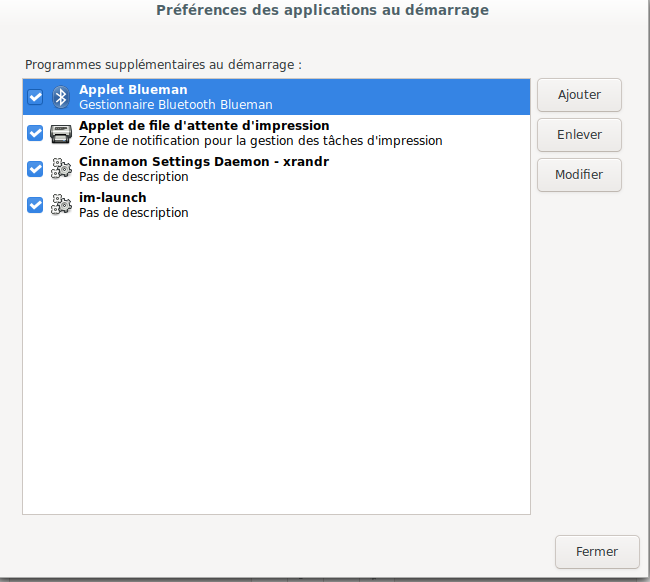Select the "Cinnamon Settings Daemon - xrandr" entry
Image resolution: width=650 pixels, height=582 pixels.
coord(204,162)
